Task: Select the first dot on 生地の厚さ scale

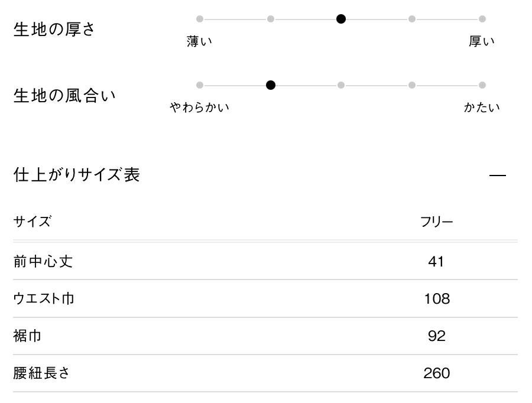Action: [200, 19]
